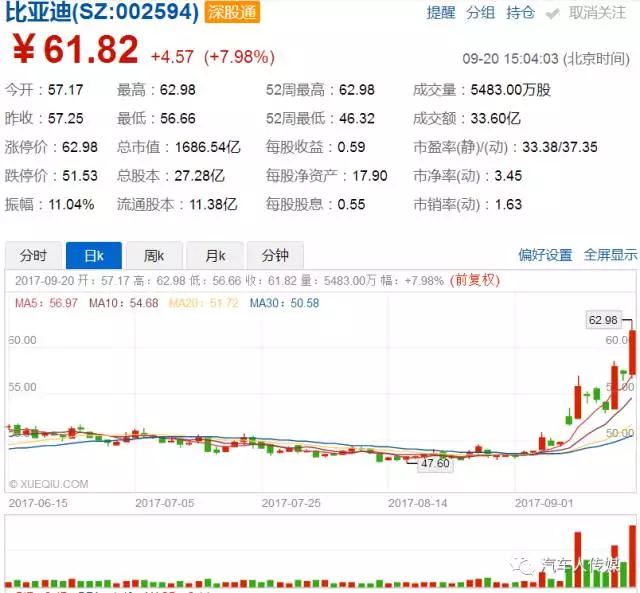Click the 跌停价 51.53 value

[x=51, y=175]
